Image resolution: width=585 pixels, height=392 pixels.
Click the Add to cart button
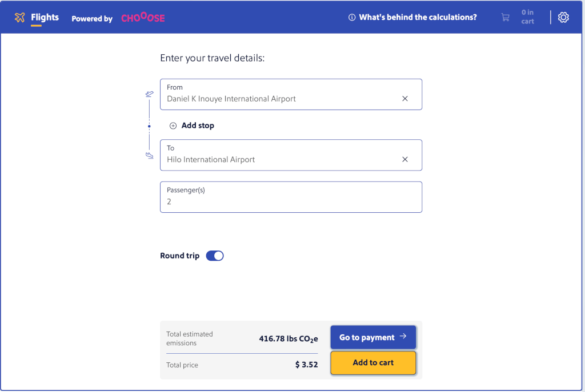pyautogui.click(x=373, y=362)
